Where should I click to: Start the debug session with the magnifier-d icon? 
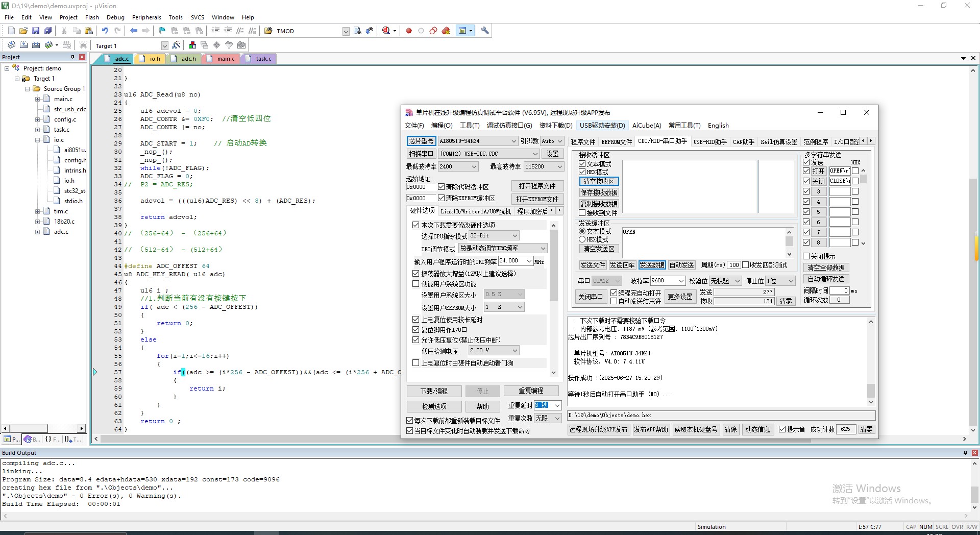coord(387,31)
